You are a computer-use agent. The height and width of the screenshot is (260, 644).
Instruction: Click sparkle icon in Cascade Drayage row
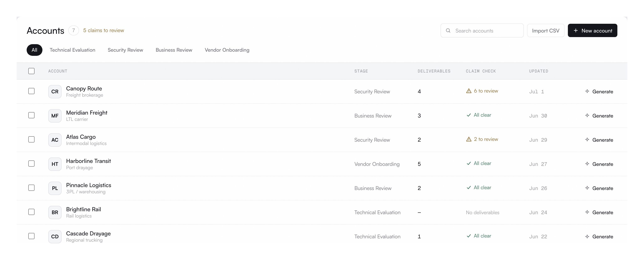(587, 236)
